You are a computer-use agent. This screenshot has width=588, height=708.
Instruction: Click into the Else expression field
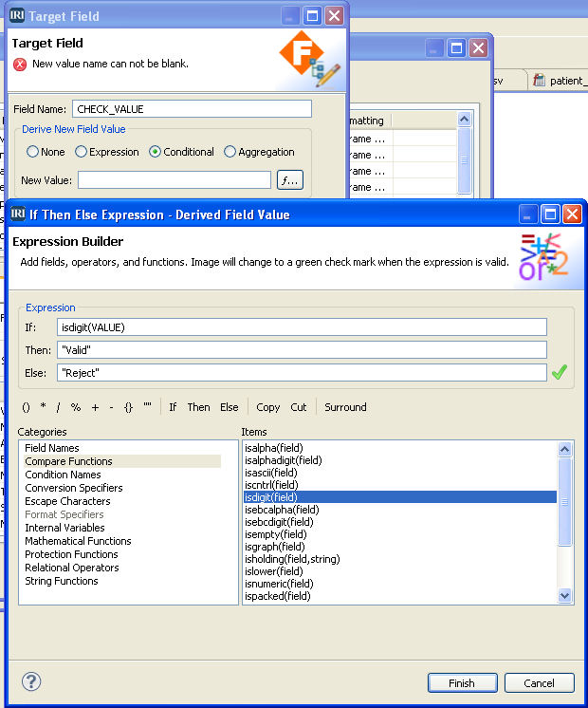tap(302, 373)
